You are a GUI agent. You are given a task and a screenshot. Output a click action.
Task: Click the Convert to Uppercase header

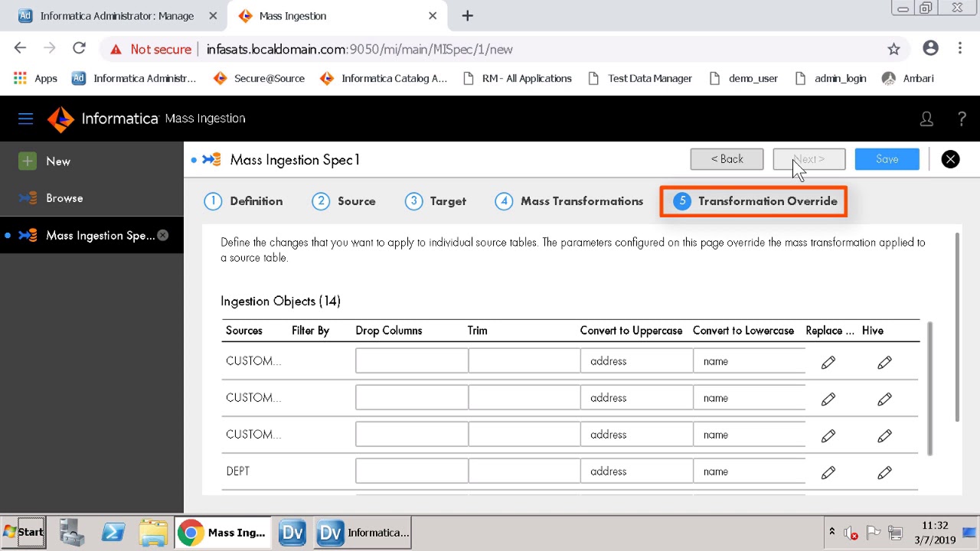(x=631, y=331)
